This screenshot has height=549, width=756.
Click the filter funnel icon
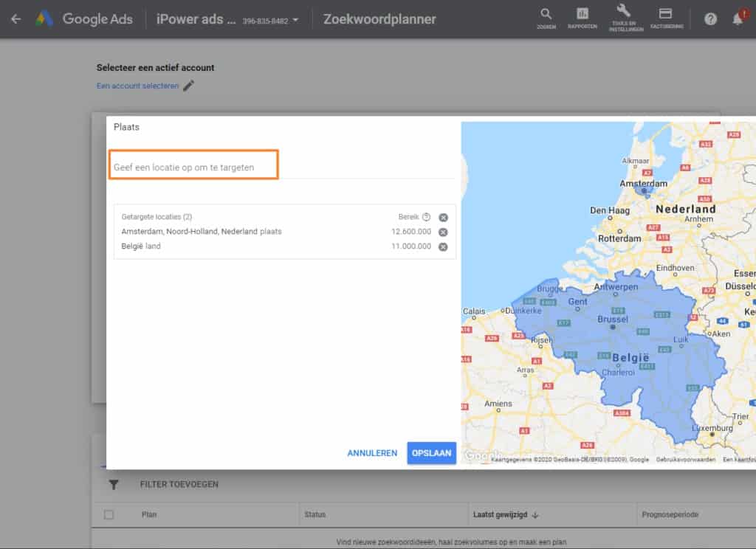point(114,484)
